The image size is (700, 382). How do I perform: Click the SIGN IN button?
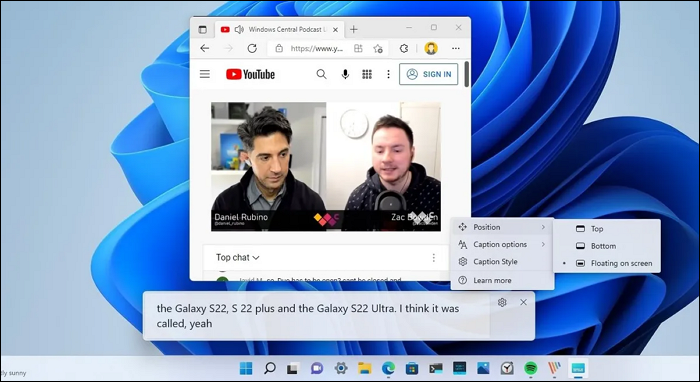pos(429,74)
